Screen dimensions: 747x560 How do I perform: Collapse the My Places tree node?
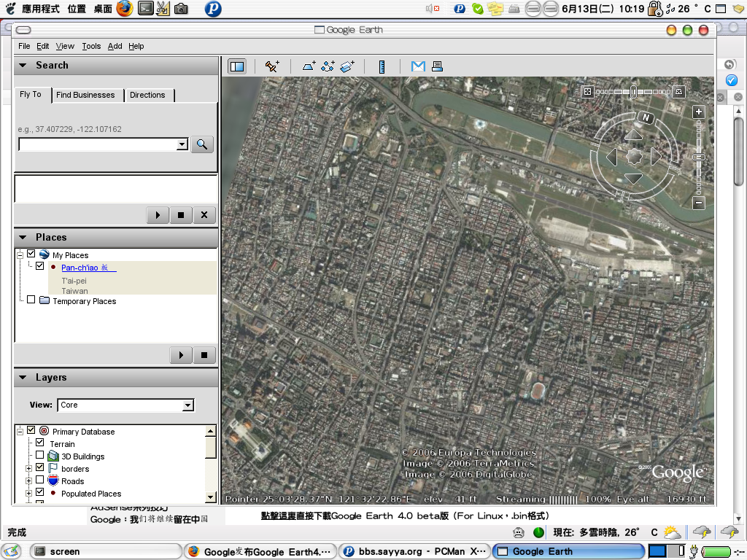click(x=20, y=255)
